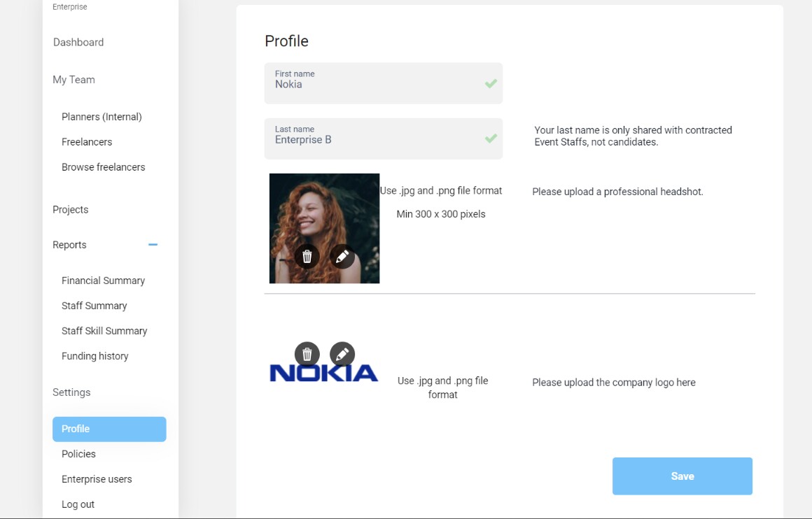
Task: Save the profile changes
Action: 682,476
